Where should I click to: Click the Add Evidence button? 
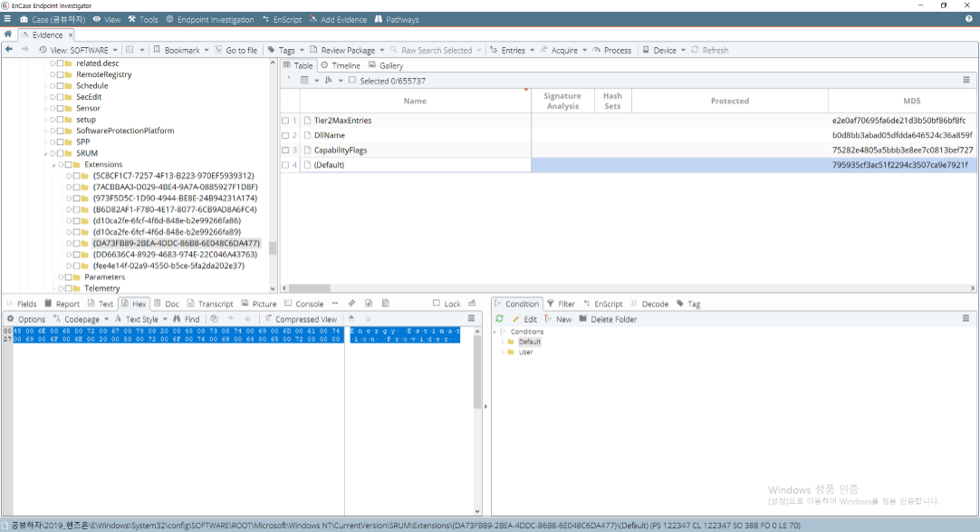point(338,19)
